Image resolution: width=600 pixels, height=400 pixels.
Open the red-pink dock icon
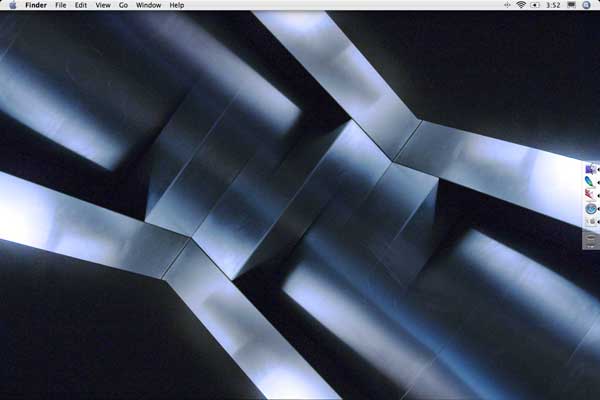click(591, 194)
